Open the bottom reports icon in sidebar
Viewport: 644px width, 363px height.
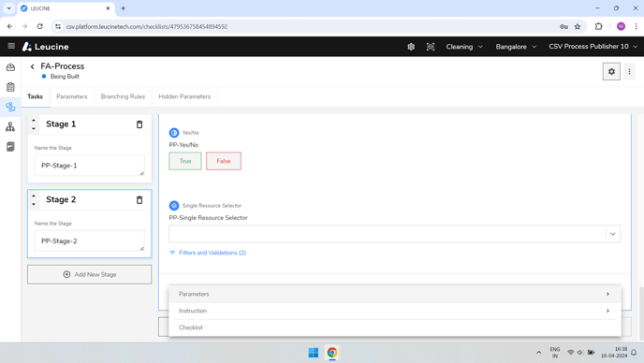[x=10, y=147]
